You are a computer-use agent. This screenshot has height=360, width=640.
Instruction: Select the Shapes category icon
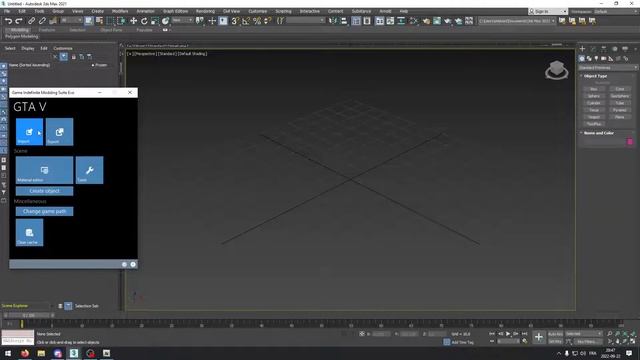pyautogui.click(x=589, y=59)
